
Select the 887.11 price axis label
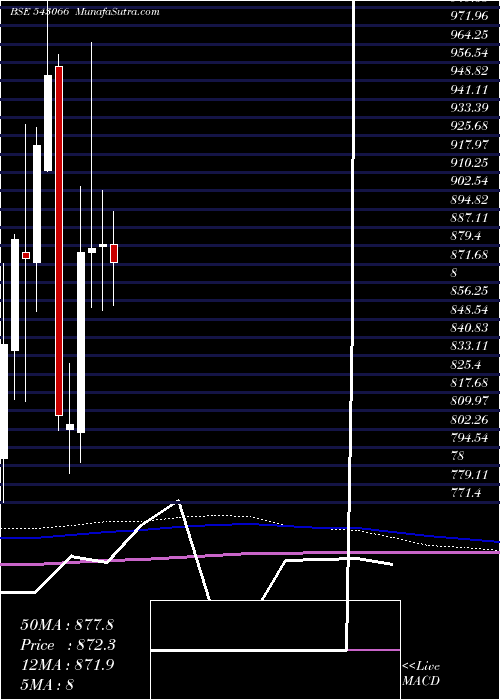click(469, 218)
